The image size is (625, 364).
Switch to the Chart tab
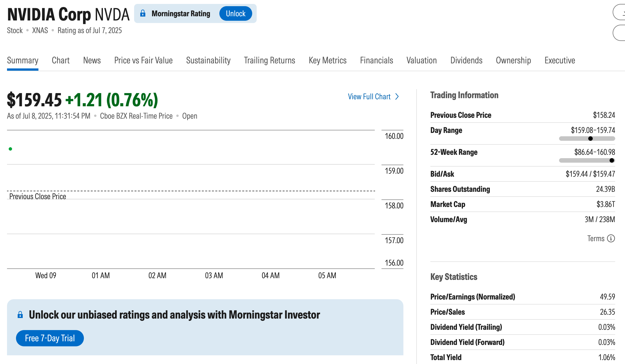pos(61,60)
